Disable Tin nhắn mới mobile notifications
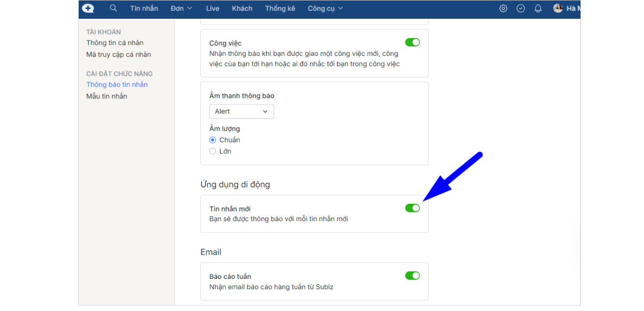This screenshot has width=644, height=311. (x=412, y=208)
